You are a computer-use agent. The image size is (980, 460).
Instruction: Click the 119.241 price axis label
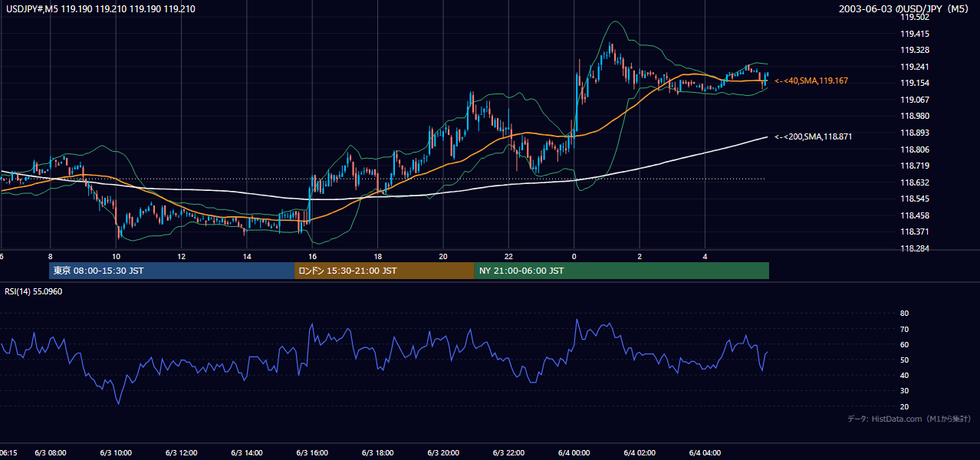click(915, 67)
